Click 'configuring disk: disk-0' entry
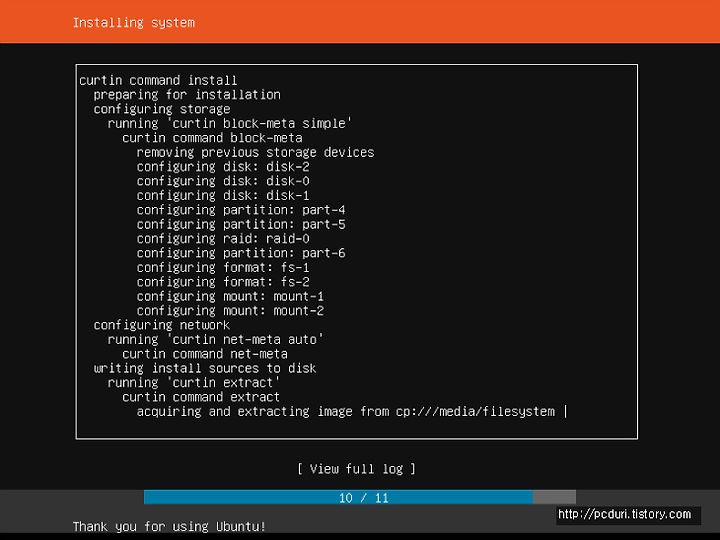Viewport: 720px width, 540px height. click(x=223, y=181)
